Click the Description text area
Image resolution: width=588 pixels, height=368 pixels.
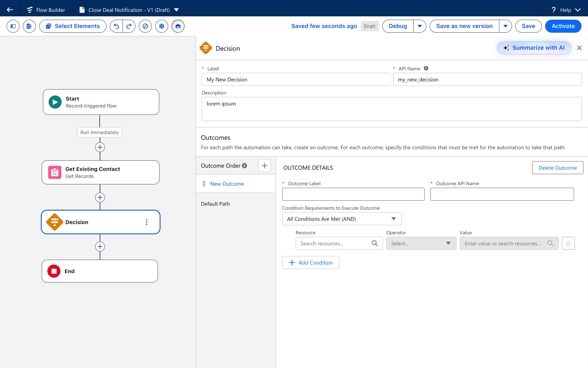coord(392,109)
